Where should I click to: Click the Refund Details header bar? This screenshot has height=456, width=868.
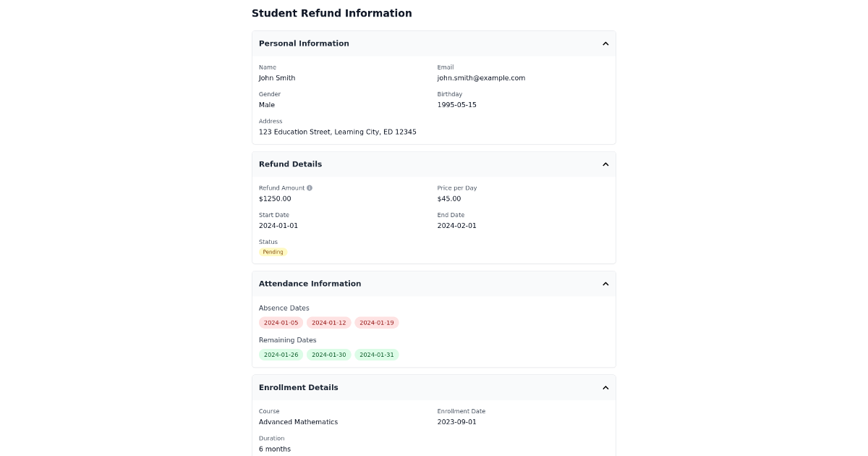click(x=434, y=164)
